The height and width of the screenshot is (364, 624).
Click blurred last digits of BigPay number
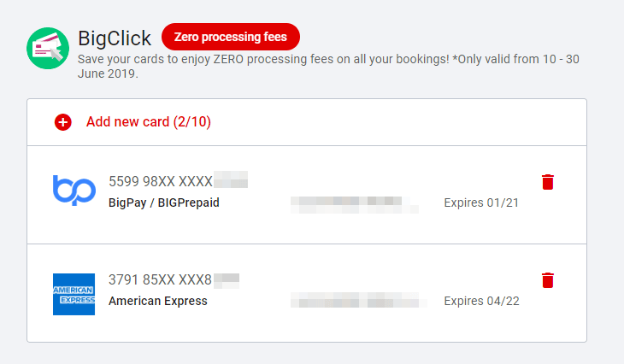[x=231, y=180]
